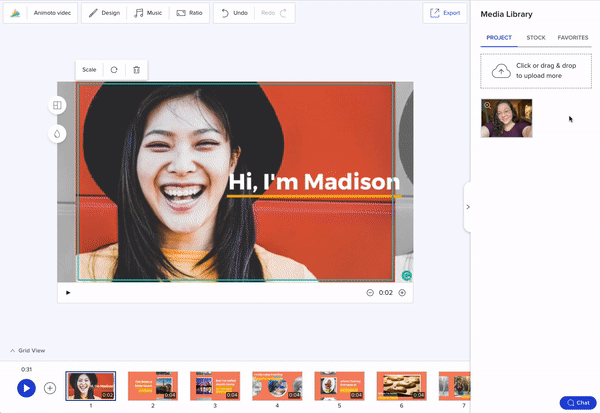Screen dimensions: 600x413
Task: Undo the last action
Action: click(x=234, y=13)
